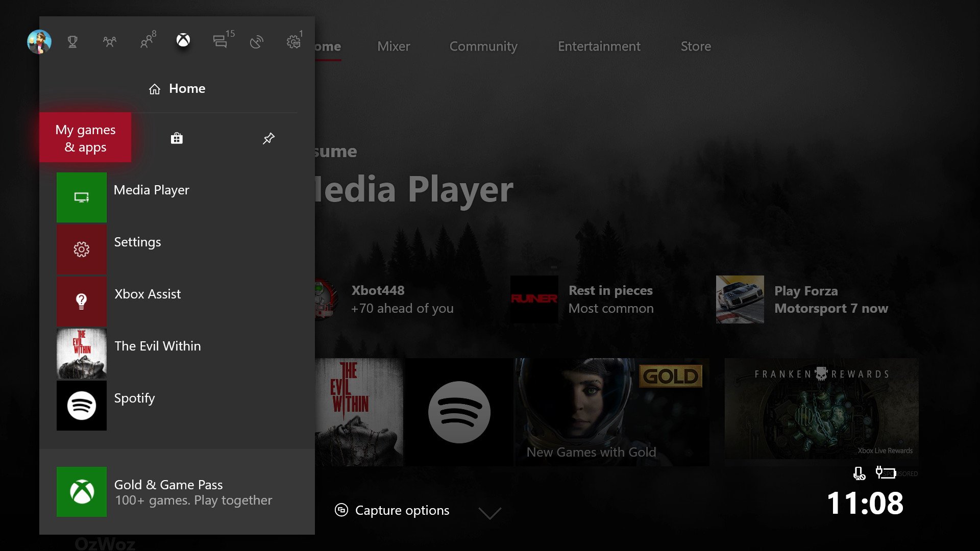Open the Store bag icon
The image size is (980, 551).
coord(177,138)
